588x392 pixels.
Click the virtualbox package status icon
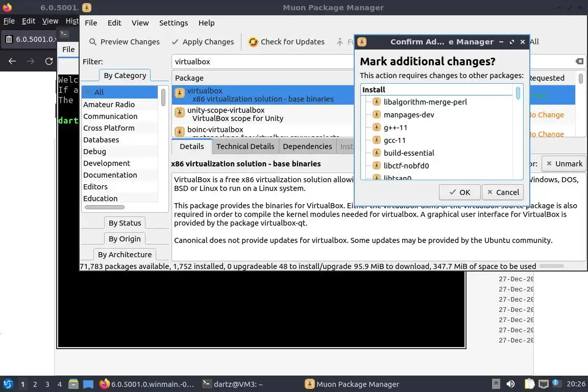click(x=180, y=93)
